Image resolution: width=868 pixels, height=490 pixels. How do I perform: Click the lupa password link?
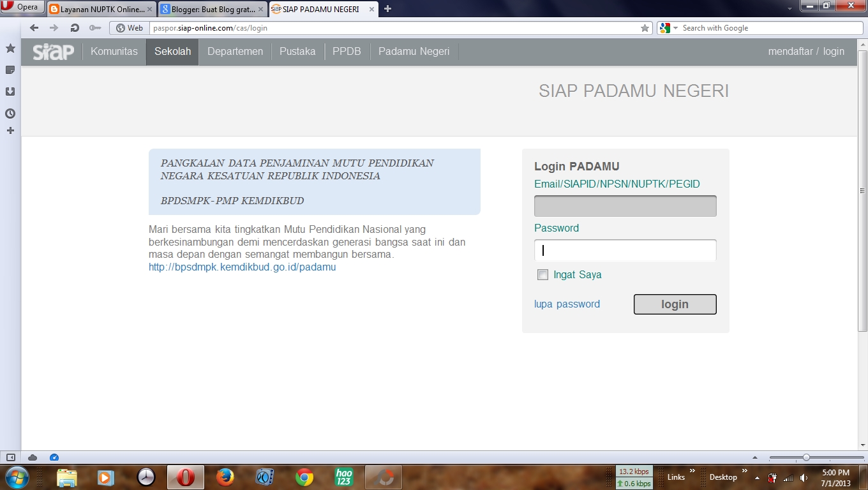567,304
